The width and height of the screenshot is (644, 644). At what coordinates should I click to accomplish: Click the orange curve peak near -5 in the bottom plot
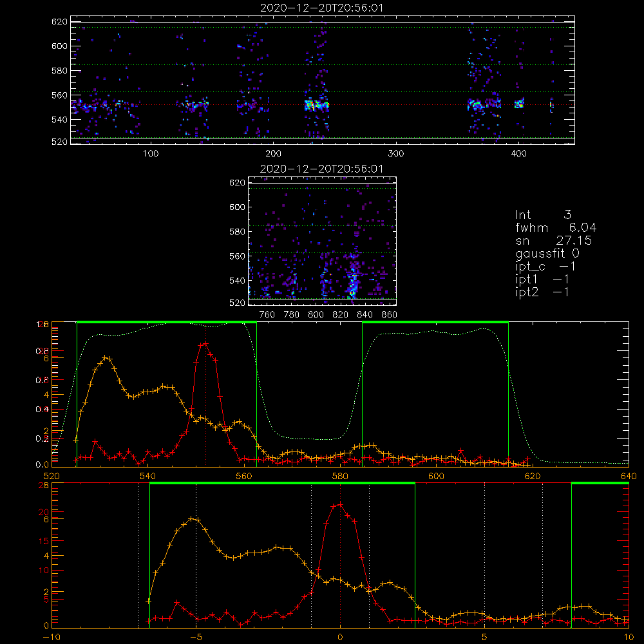pos(191,518)
